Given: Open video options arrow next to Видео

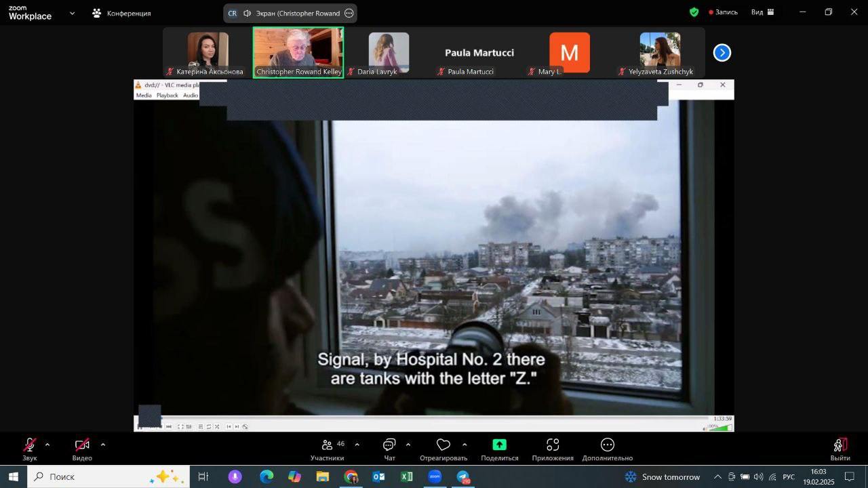Looking at the screenshot, I should click(x=103, y=445).
